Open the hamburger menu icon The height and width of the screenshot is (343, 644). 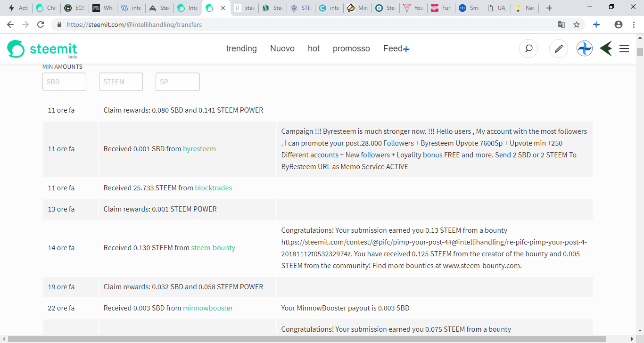point(624,49)
